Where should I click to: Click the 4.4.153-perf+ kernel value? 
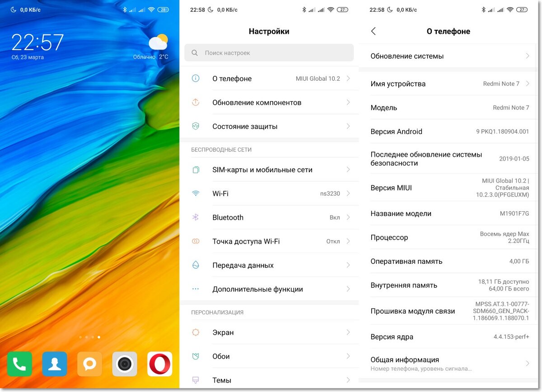[x=511, y=337]
